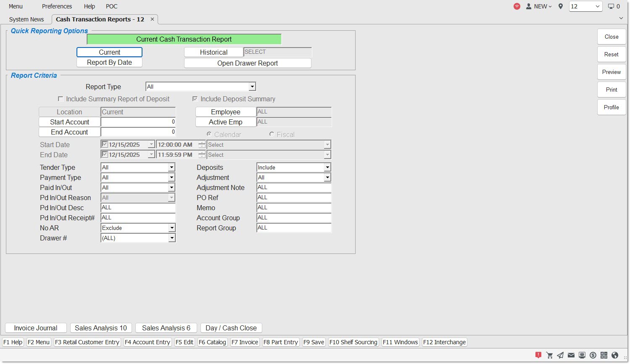Open the shopping cart icon
The image size is (630, 364).
tap(549, 355)
